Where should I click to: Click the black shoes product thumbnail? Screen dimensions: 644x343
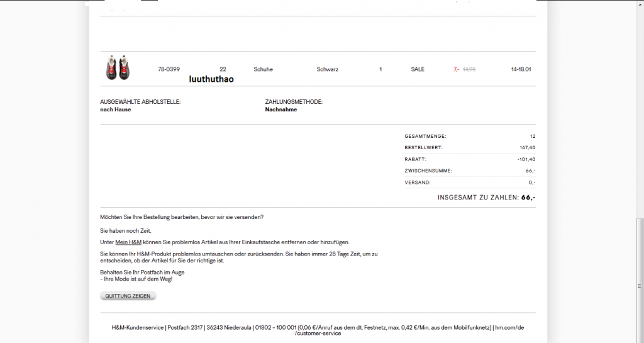[x=118, y=68]
